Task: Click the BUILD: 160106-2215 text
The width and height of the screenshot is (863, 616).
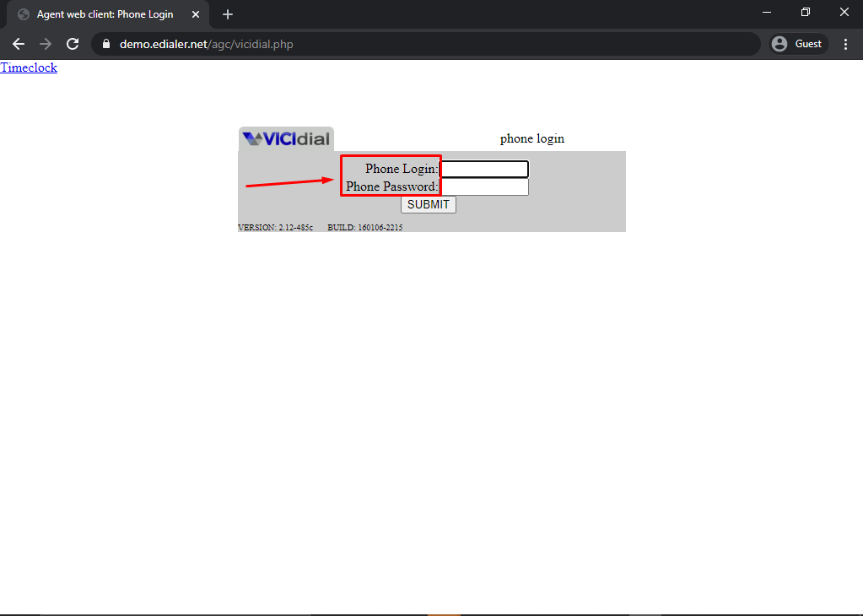Action: [x=365, y=227]
